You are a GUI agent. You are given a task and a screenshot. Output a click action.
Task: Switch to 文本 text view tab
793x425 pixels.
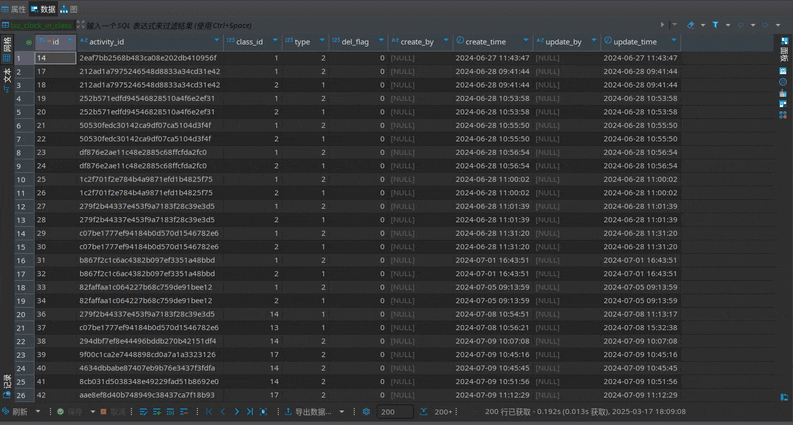(x=7, y=81)
